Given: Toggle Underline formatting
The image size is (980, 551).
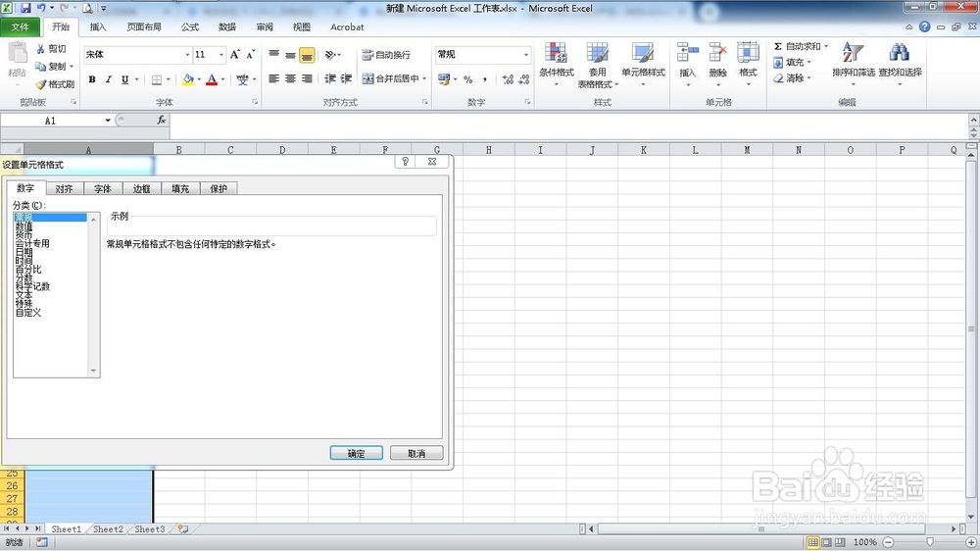Looking at the screenshot, I should coord(125,79).
